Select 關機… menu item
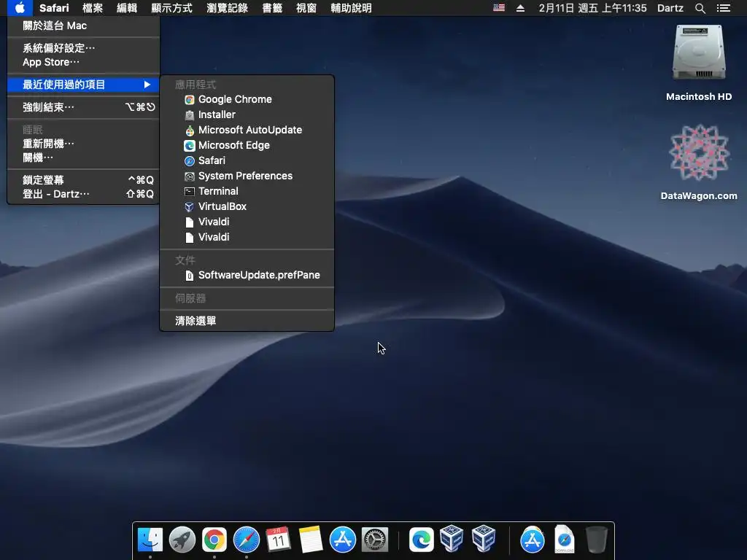 point(83,157)
